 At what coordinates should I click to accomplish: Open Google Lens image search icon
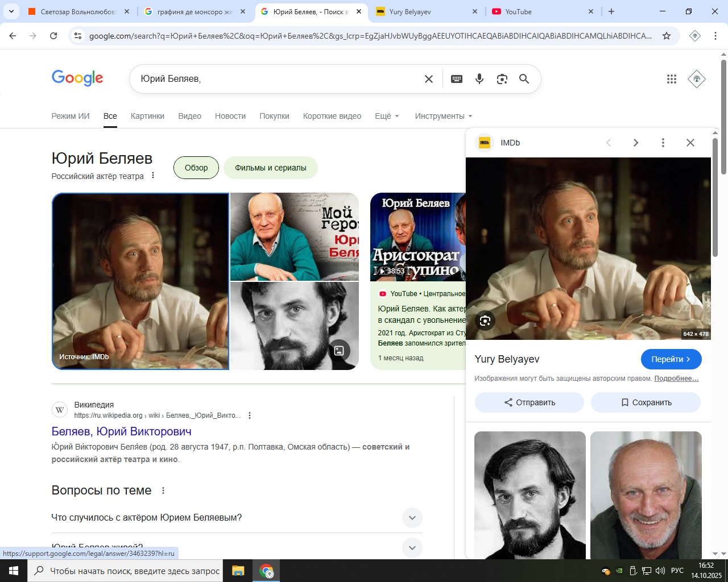502,79
